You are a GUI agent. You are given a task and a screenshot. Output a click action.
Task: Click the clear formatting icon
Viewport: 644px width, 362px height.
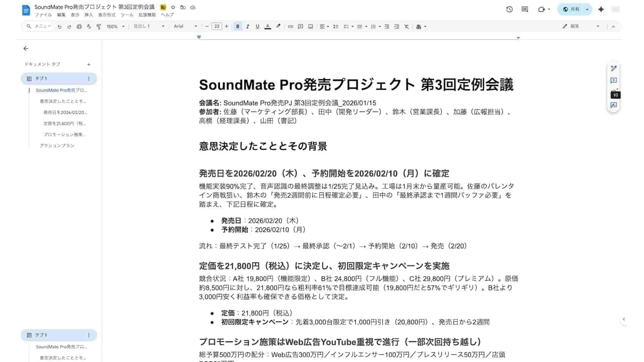point(407,26)
